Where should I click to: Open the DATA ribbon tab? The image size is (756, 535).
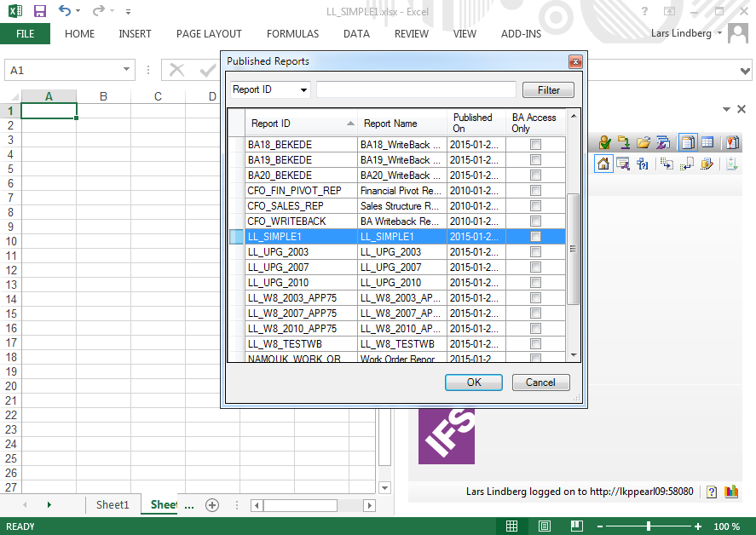pos(356,34)
